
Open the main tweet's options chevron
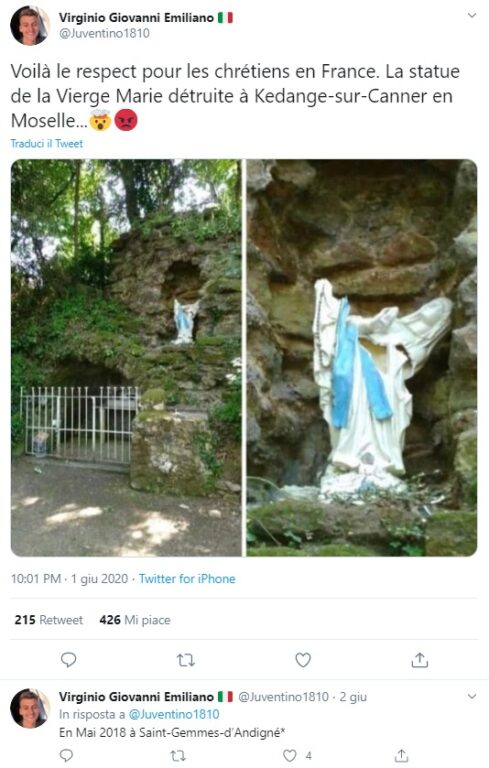[x=472, y=16]
